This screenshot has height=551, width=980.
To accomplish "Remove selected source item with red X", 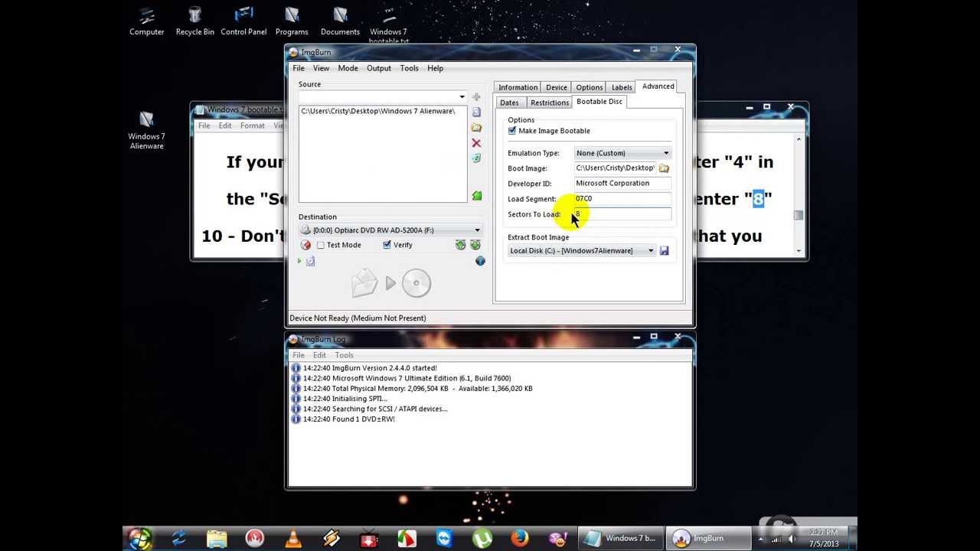I will pyautogui.click(x=476, y=143).
